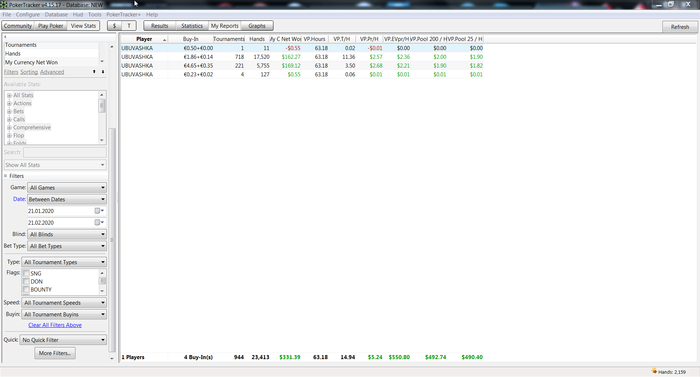700x377 pixels.
Task: Open the Type dropdown showing All Tournament Types
Action: [x=64, y=262]
